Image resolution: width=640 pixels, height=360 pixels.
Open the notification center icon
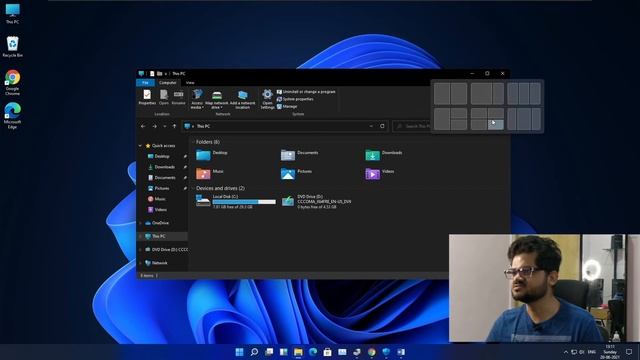click(x=629, y=352)
